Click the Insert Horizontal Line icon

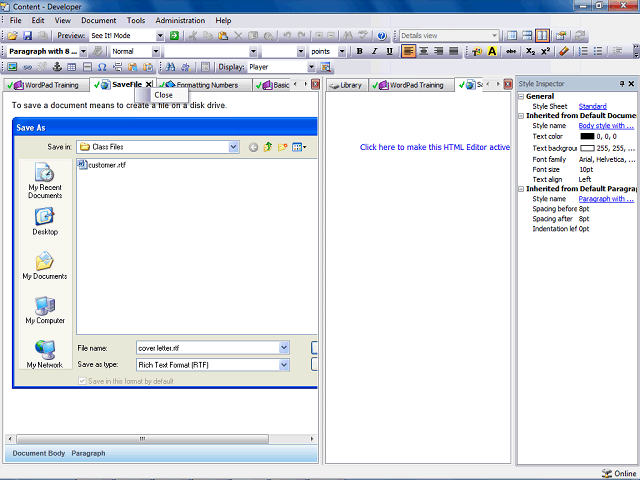87,67
